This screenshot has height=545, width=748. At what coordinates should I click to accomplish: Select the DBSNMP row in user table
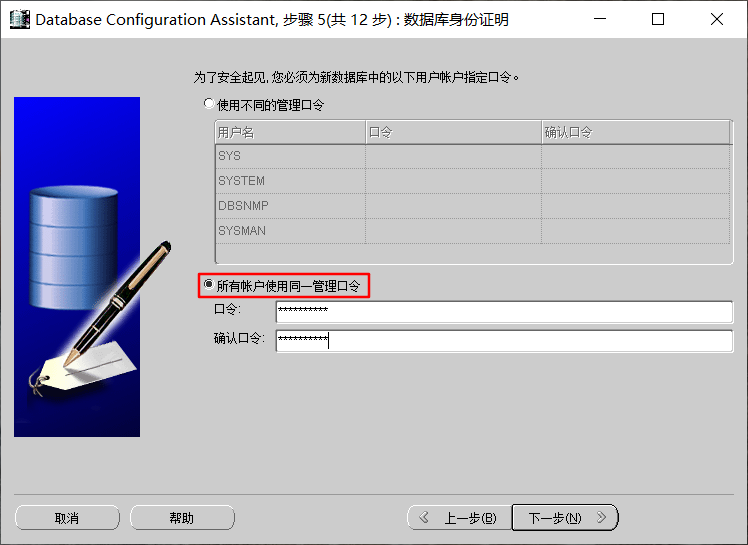click(x=473, y=206)
